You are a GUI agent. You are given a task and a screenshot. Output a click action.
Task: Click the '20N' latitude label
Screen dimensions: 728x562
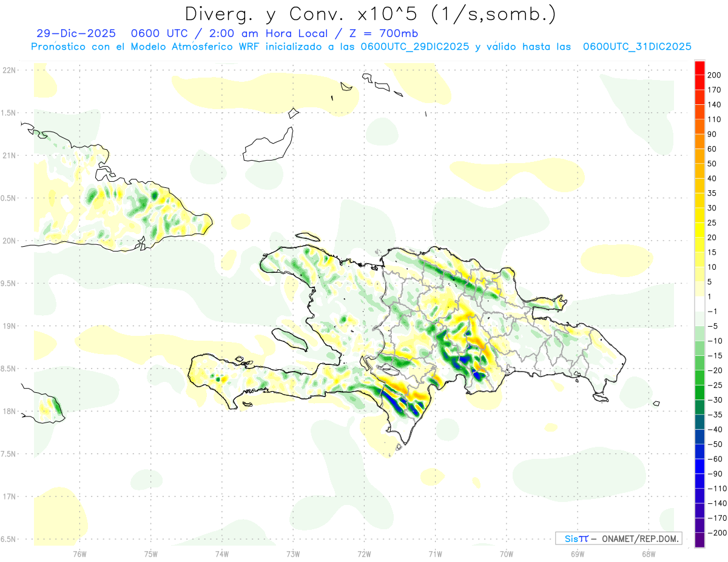click(x=9, y=241)
